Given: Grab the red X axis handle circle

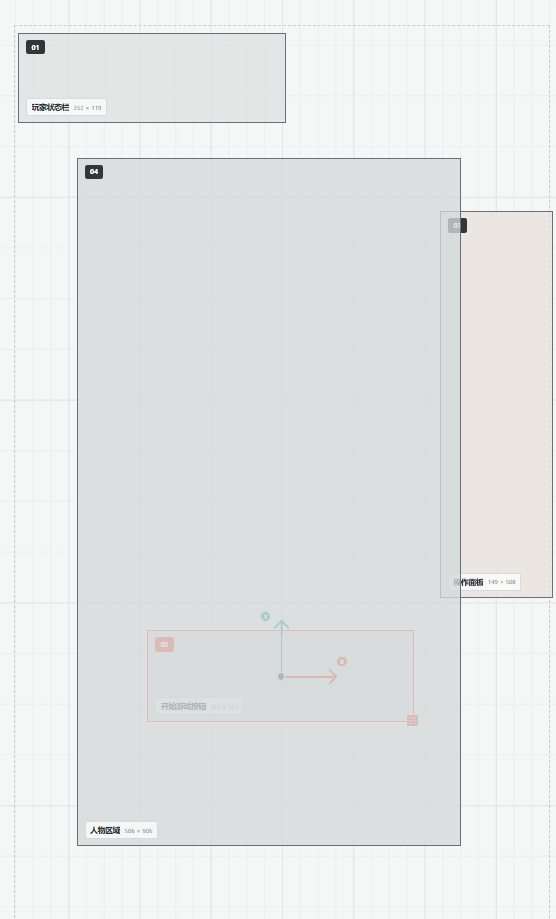Looking at the screenshot, I should 342,662.
